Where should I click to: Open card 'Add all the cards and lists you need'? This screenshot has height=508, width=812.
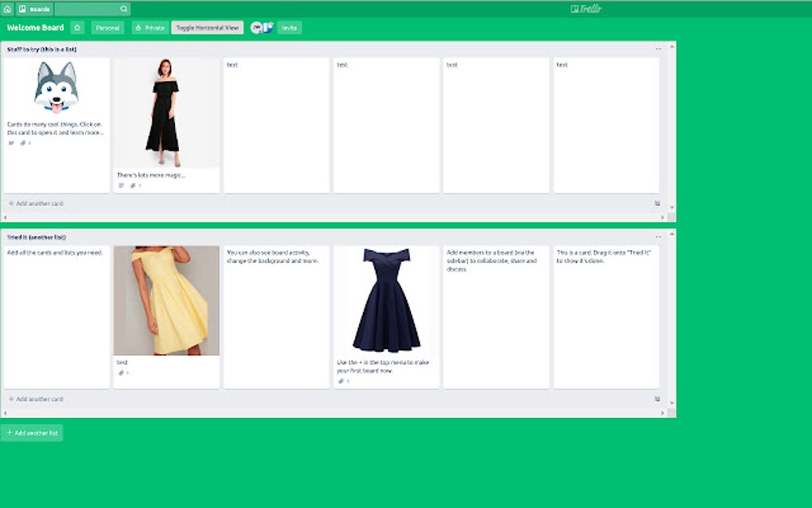tap(57, 317)
